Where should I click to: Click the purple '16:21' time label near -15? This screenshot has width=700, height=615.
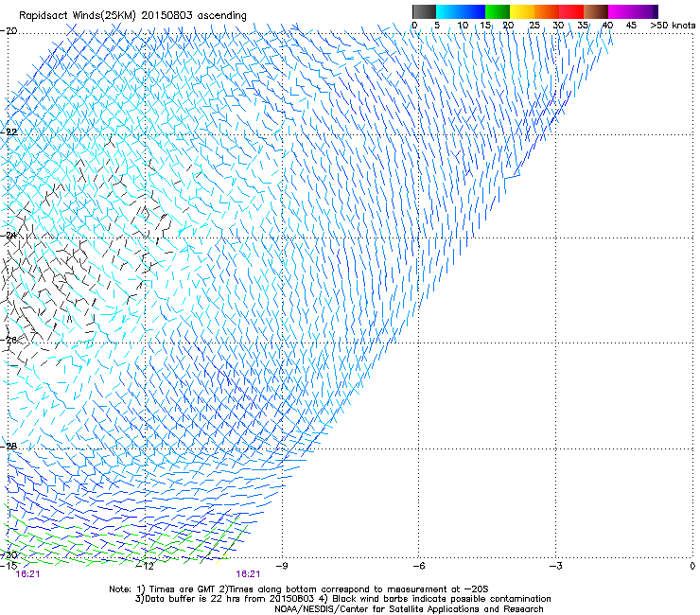tap(27, 574)
